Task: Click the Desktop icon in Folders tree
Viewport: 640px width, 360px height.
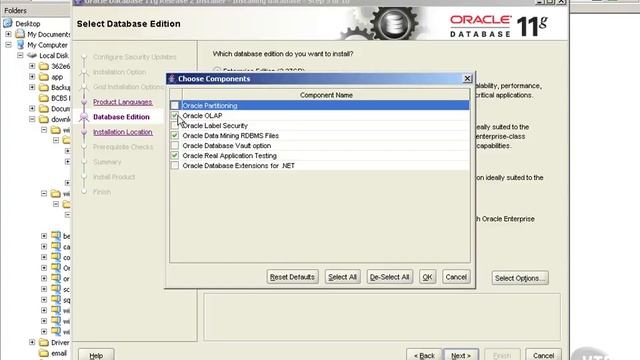Action: (8, 23)
